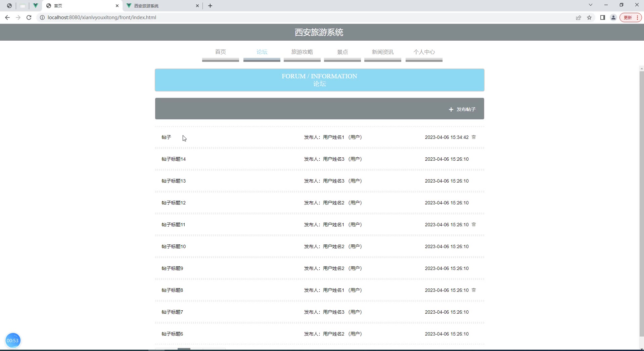Open browser 更新 menu button
The image size is (644, 351).
(630, 17)
